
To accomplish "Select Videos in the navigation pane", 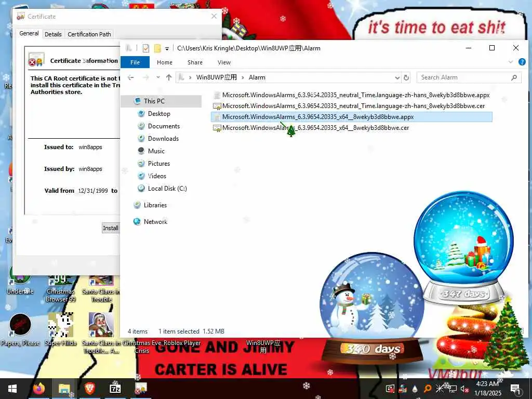I will (x=157, y=176).
